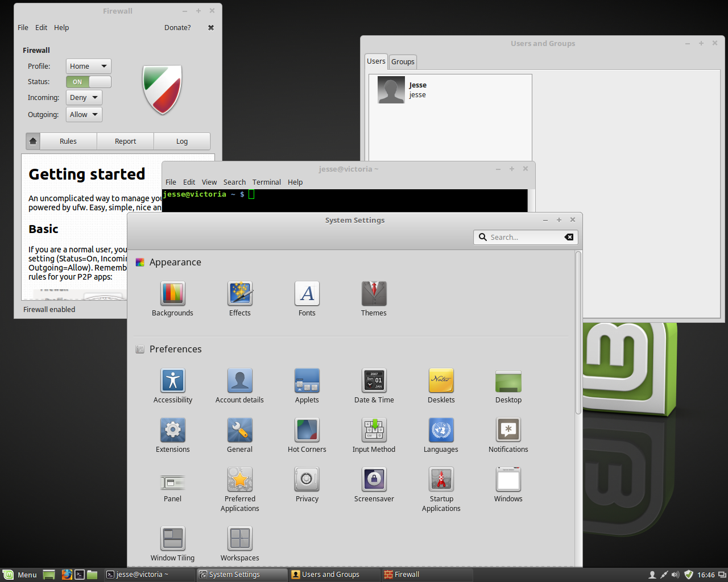728x582 pixels.
Task: Click inside the terminal prompt area
Action: [345, 201]
